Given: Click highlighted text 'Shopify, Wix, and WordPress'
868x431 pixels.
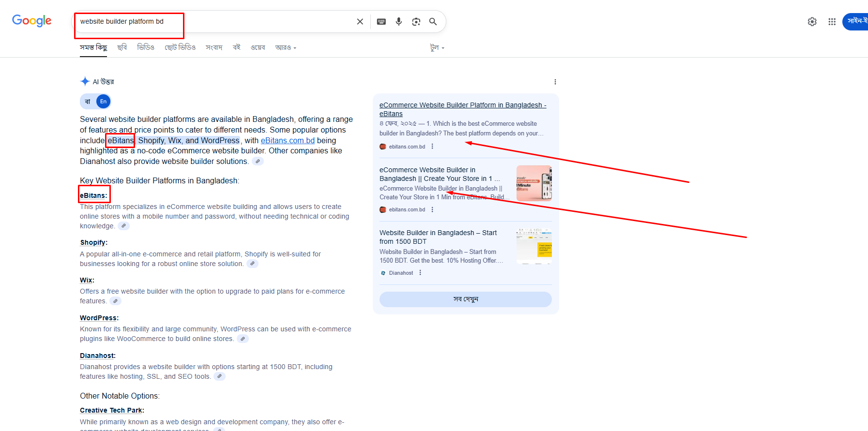Looking at the screenshot, I should tap(189, 140).
